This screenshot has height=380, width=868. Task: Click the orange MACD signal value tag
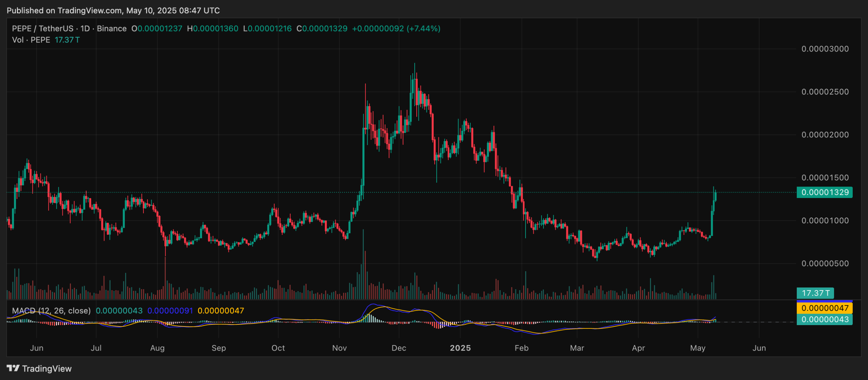click(824, 308)
